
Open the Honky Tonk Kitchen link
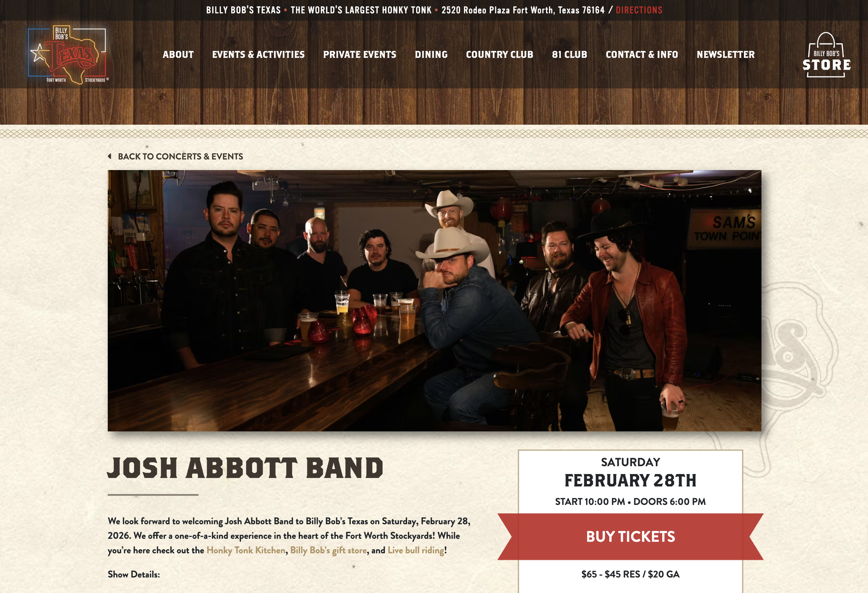pos(246,550)
